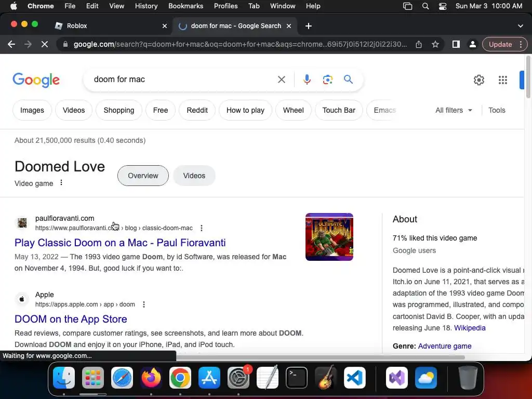532x399 pixels.
Task: Open the History menu
Action: [x=146, y=6]
